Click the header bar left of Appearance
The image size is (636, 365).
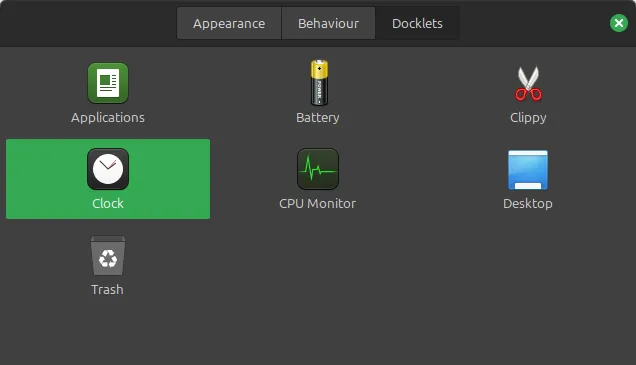(88, 23)
